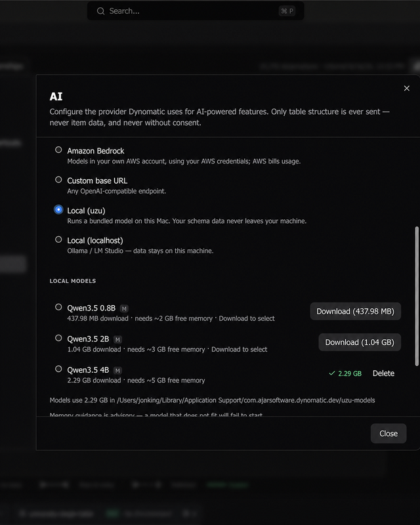Dismiss the AI dialog with the X icon
This screenshot has width=420, height=525.
(407, 89)
